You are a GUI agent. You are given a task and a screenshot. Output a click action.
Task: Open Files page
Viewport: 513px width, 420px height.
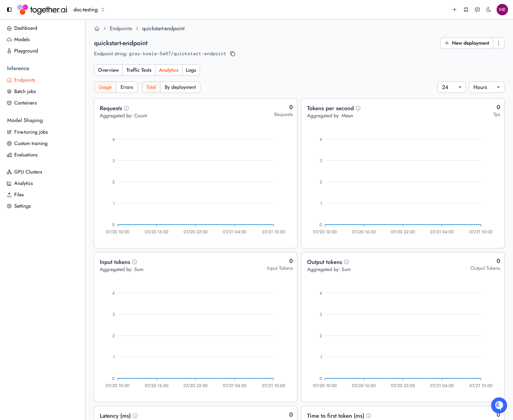[19, 195]
